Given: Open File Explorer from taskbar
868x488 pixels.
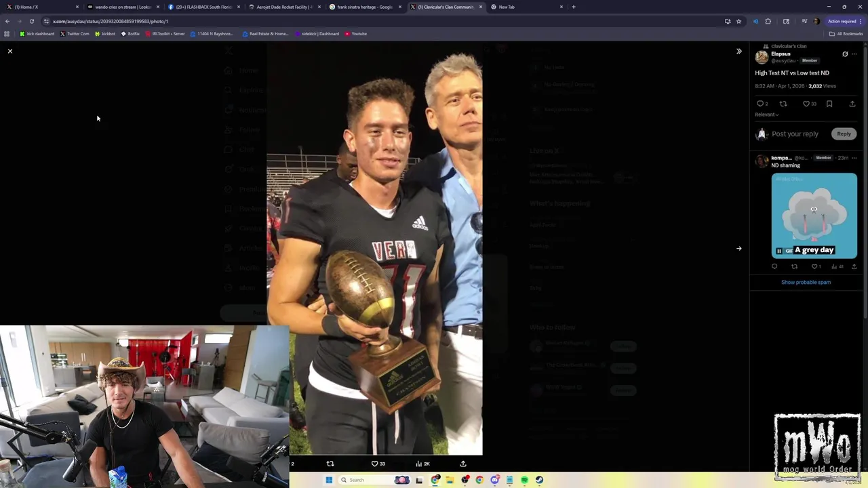Looking at the screenshot, I should [449, 480].
